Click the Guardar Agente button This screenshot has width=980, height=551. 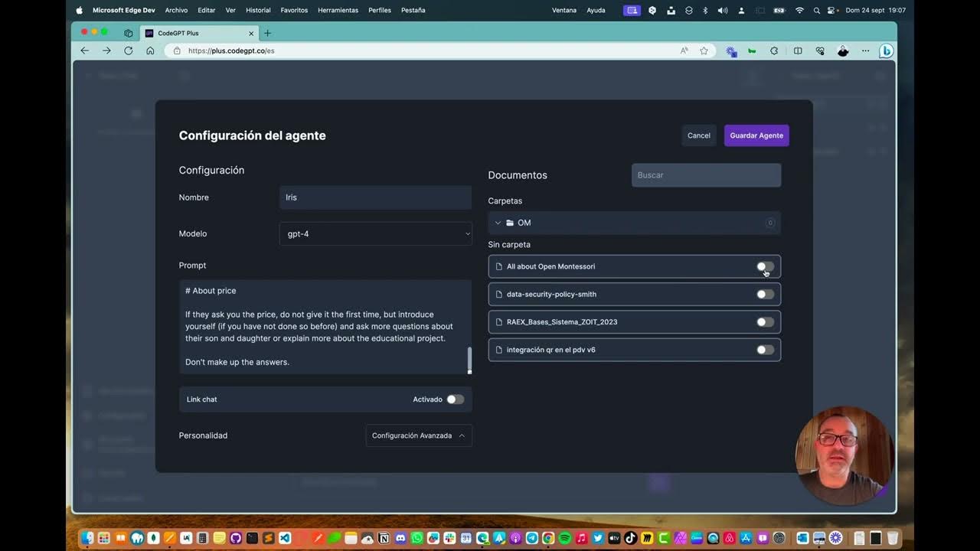(756, 135)
